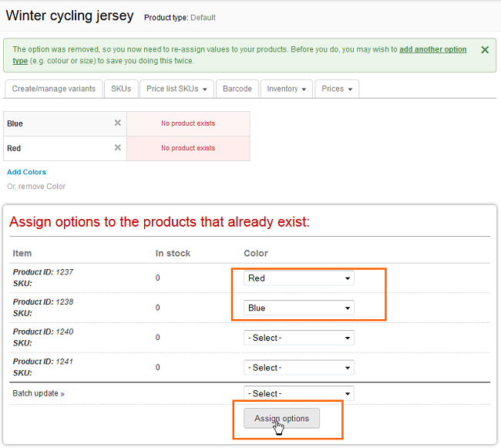The height and width of the screenshot is (448, 501).
Task: Click 'No product exists' cell for Red
Action: 188,148
